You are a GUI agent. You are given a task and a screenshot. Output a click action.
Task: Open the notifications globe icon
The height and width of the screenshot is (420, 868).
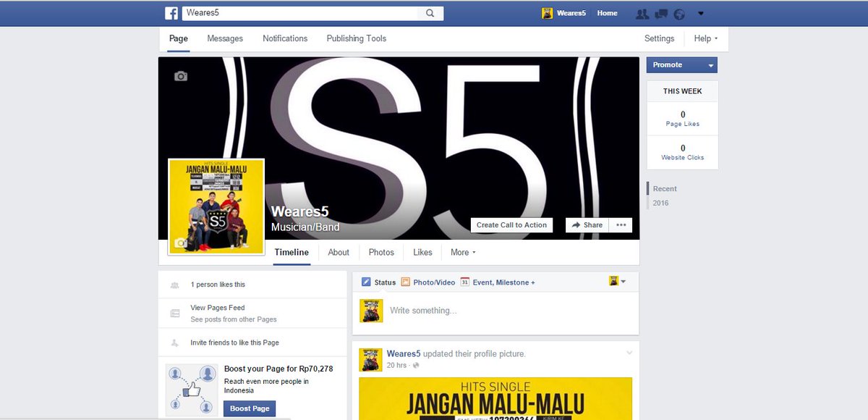point(679,14)
